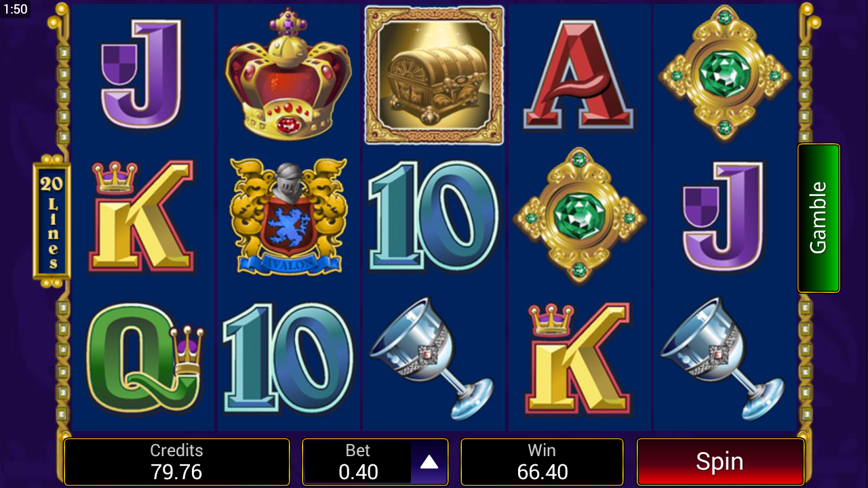Expand the Bet amount up arrow
868x488 pixels.
coord(429,462)
